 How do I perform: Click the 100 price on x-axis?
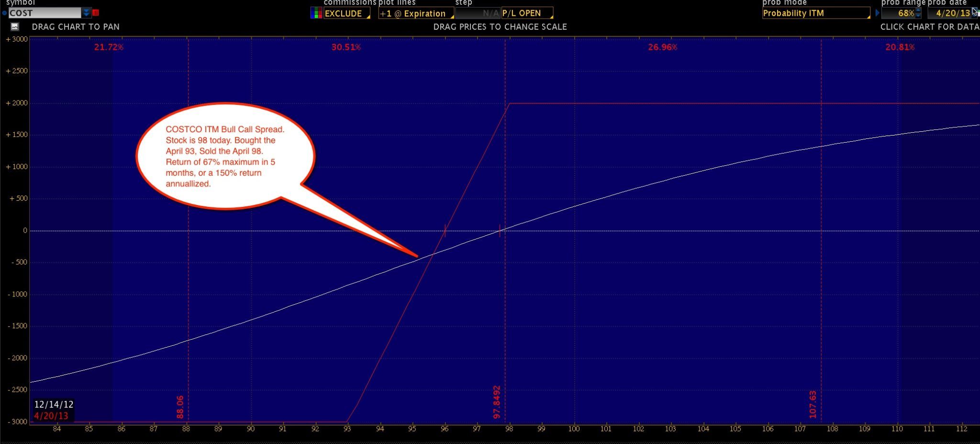(574, 429)
